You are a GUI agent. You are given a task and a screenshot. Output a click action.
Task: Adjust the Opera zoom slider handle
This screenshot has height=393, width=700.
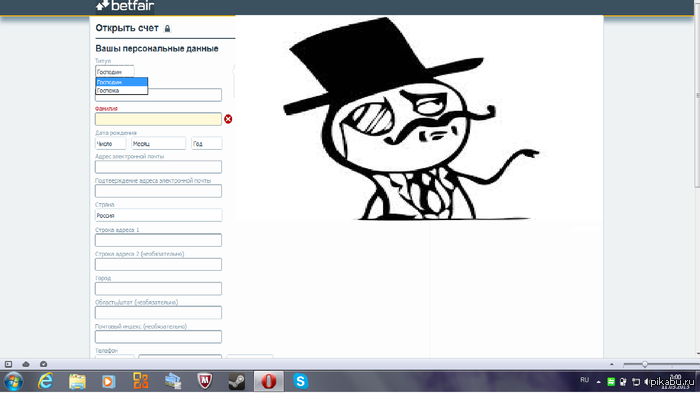pos(645,364)
